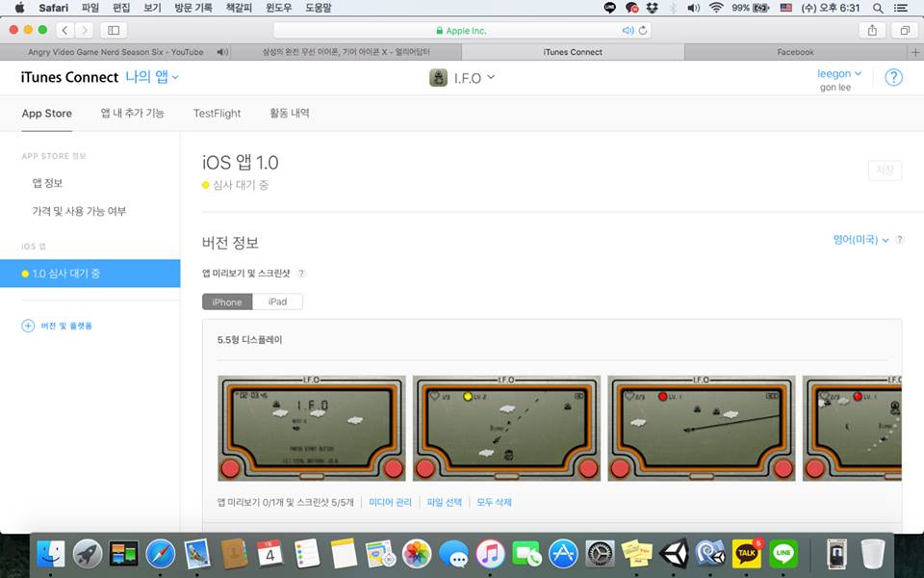Reload the page with refresh icon
Screen dimensions: 924x578
[x=643, y=30]
